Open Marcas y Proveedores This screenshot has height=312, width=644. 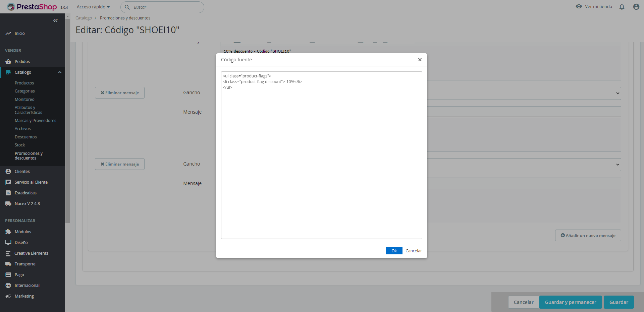36,121
